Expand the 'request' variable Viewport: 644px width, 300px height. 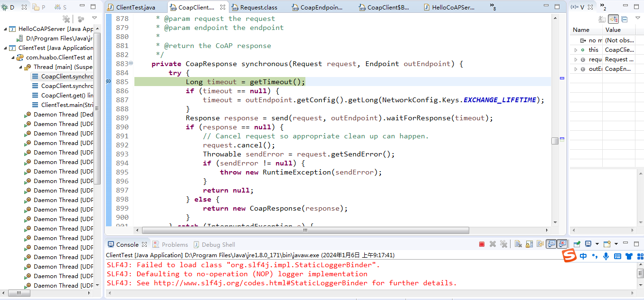pos(576,59)
